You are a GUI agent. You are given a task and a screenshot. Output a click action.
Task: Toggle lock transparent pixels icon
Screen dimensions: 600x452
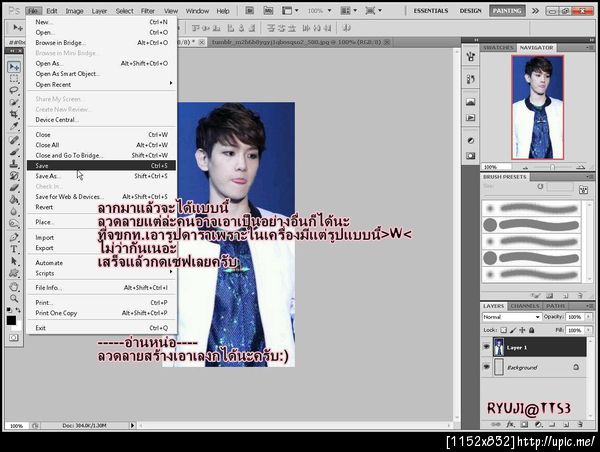click(x=504, y=330)
